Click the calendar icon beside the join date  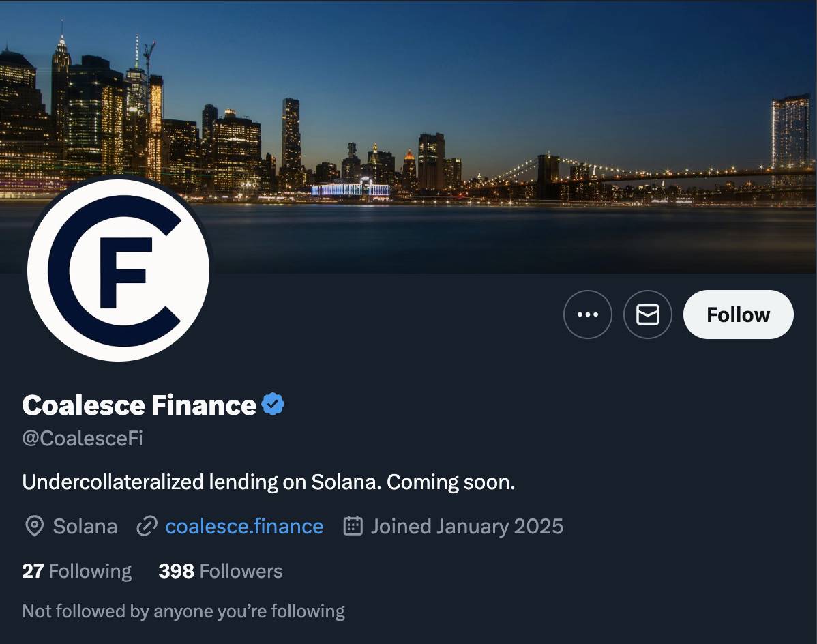pyautogui.click(x=353, y=527)
